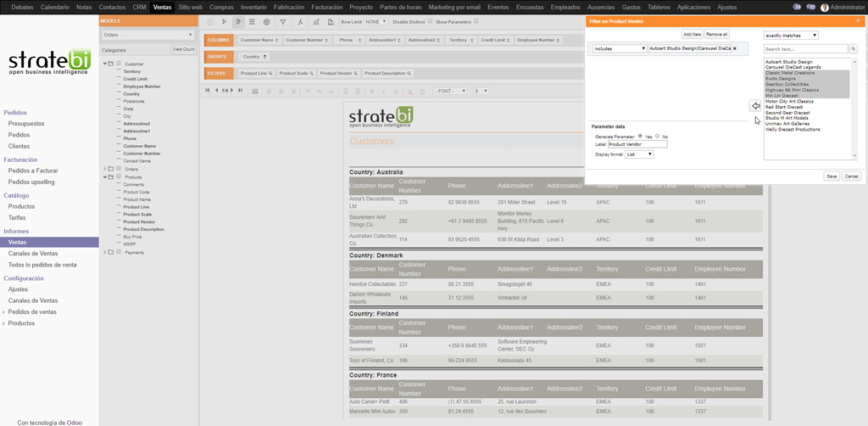Open the Row Limit dropdown
868x426 pixels.
click(x=376, y=22)
